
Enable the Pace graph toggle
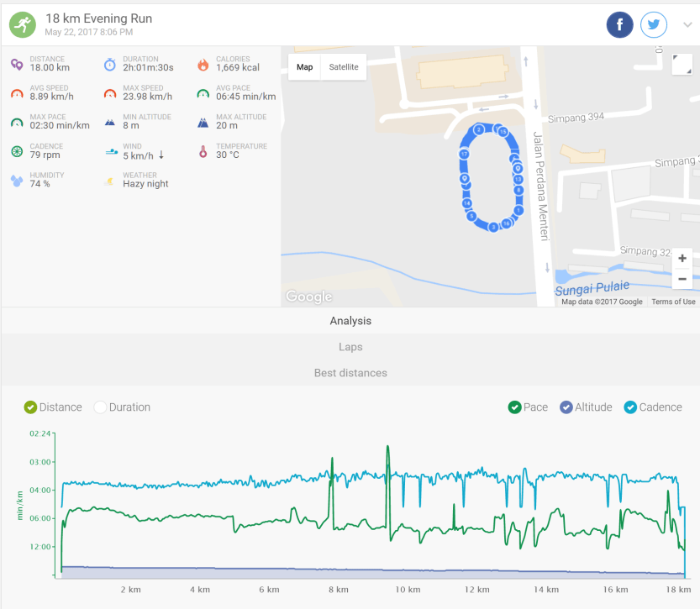click(x=515, y=407)
